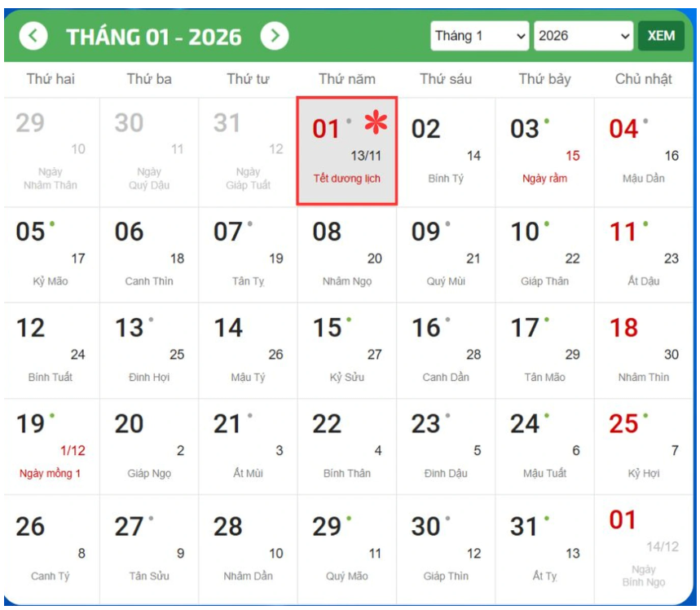Go to the next month arrow

275,37
